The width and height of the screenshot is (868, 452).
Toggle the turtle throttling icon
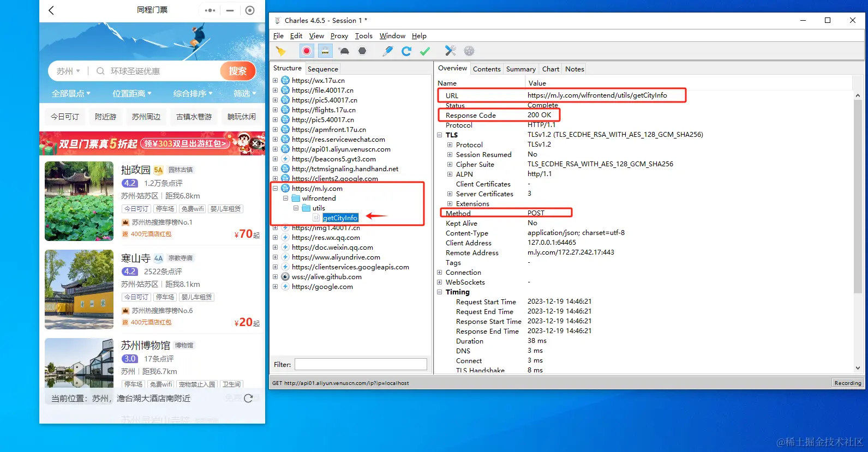point(344,51)
